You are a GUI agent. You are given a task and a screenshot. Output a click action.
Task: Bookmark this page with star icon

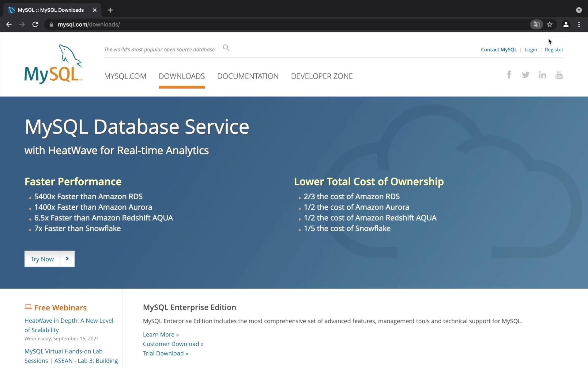[550, 25]
